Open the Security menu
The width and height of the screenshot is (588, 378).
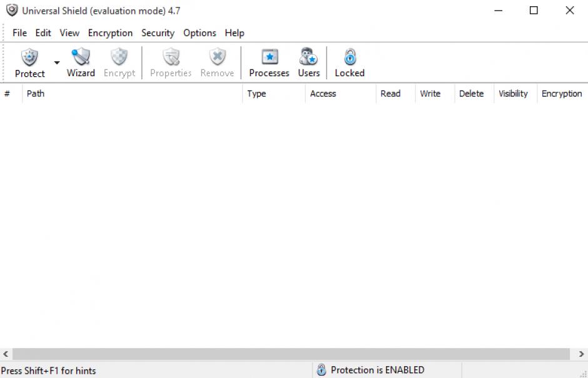click(x=158, y=33)
